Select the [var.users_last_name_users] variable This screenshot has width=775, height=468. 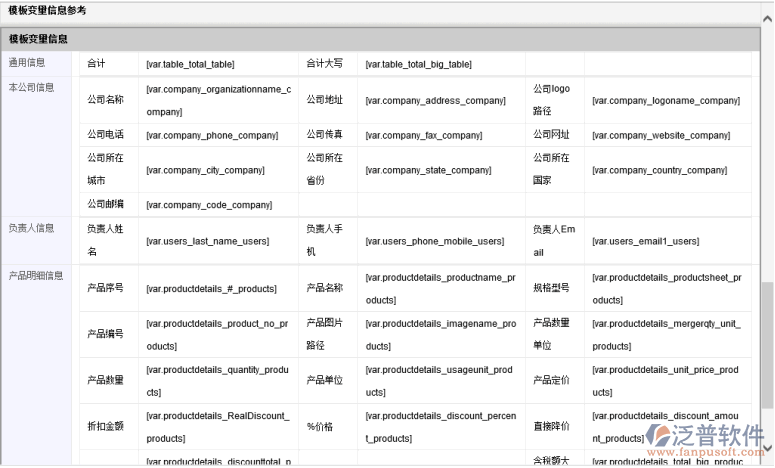[208, 241]
